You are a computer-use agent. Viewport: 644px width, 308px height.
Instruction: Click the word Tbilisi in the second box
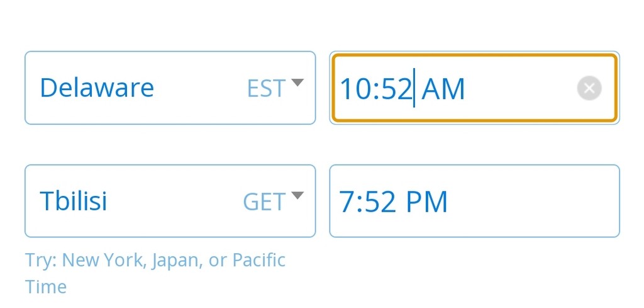(74, 201)
